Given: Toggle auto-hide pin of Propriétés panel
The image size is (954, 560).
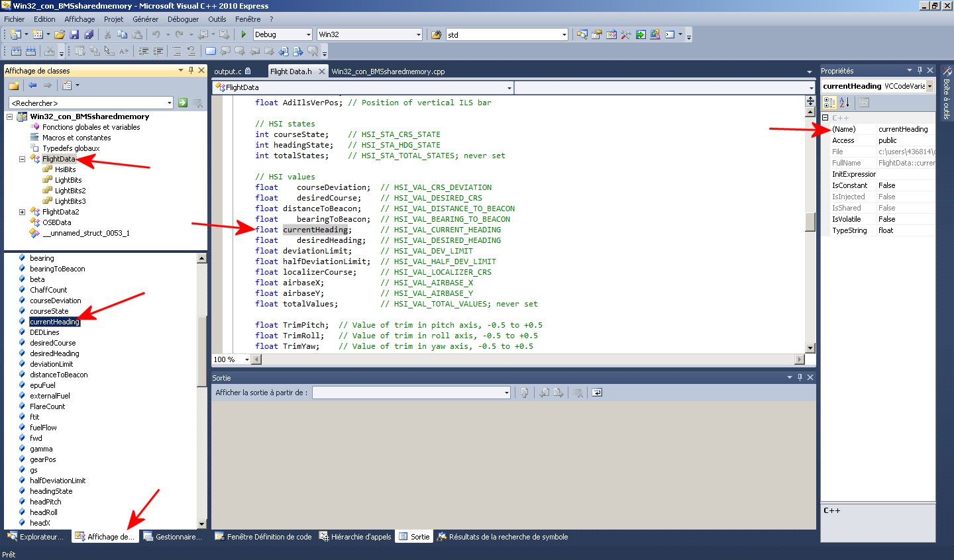Looking at the screenshot, I should coord(920,70).
